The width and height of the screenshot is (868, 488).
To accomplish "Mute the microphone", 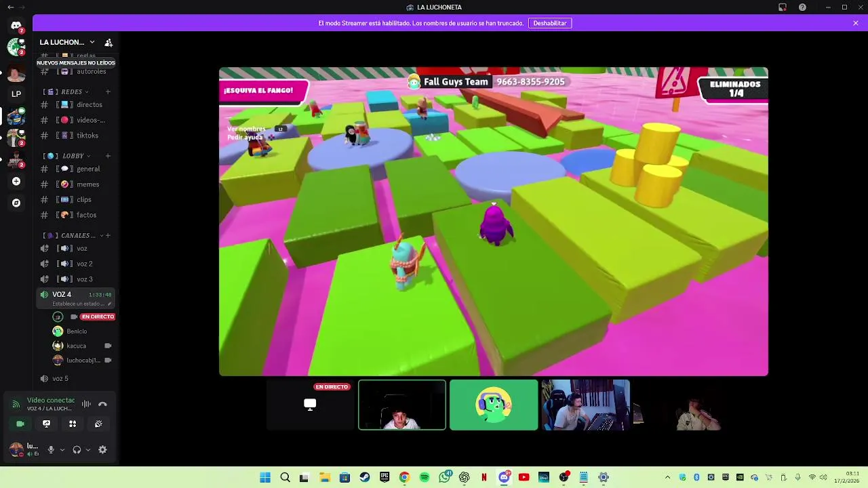I will pyautogui.click(x=51, y=449).
